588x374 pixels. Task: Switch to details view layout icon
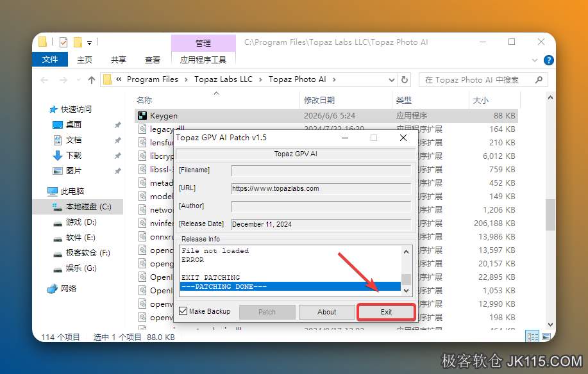click(532, 337)
